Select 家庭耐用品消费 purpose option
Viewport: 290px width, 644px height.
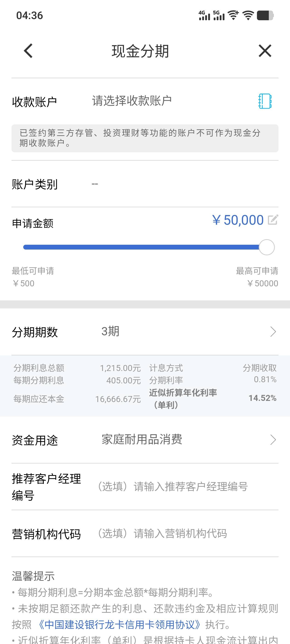(142, 440)
